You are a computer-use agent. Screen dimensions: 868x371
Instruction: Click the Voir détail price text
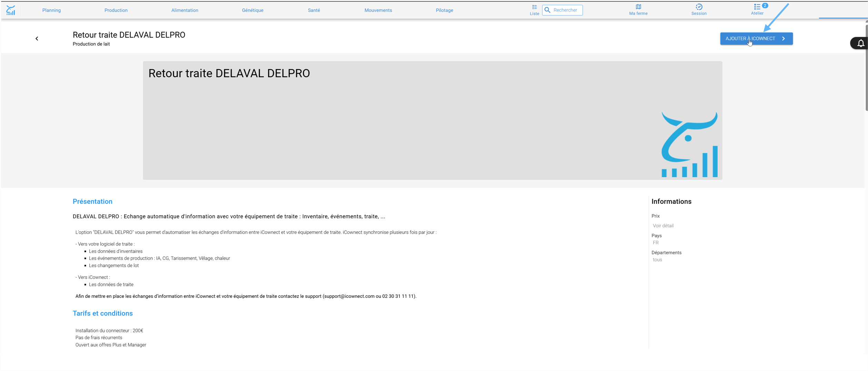(663, 226)
